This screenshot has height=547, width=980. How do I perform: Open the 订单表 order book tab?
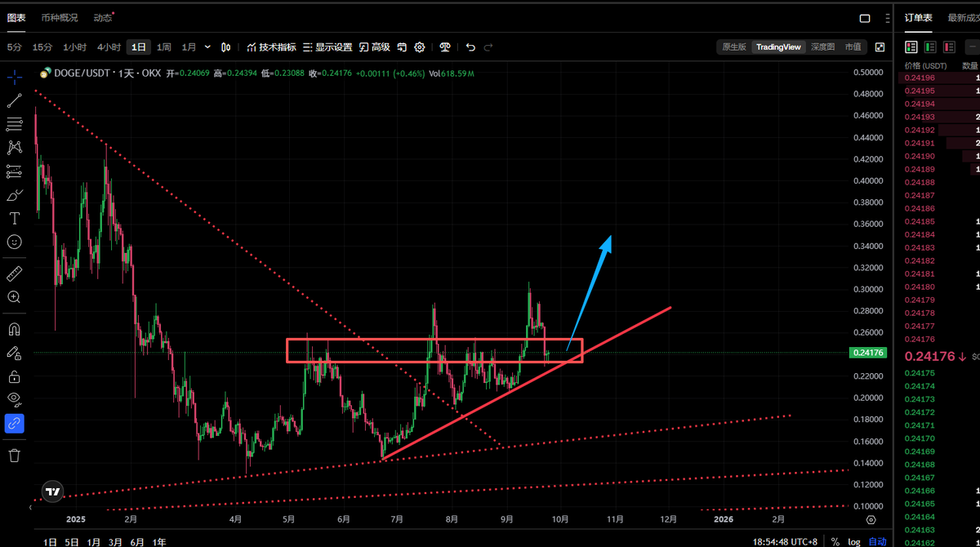[x=919, y=17]
